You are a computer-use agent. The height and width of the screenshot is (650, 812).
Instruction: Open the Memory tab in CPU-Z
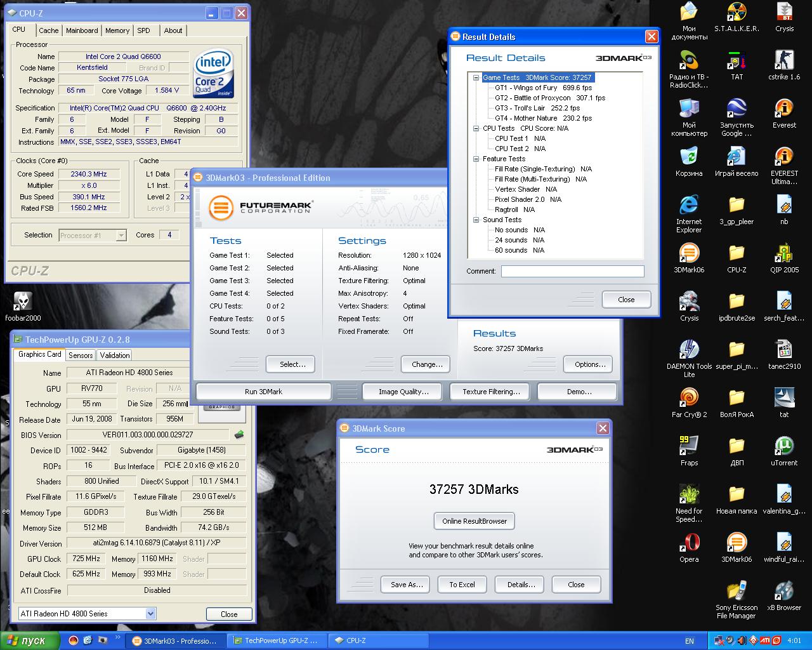(x=117, y=30)
